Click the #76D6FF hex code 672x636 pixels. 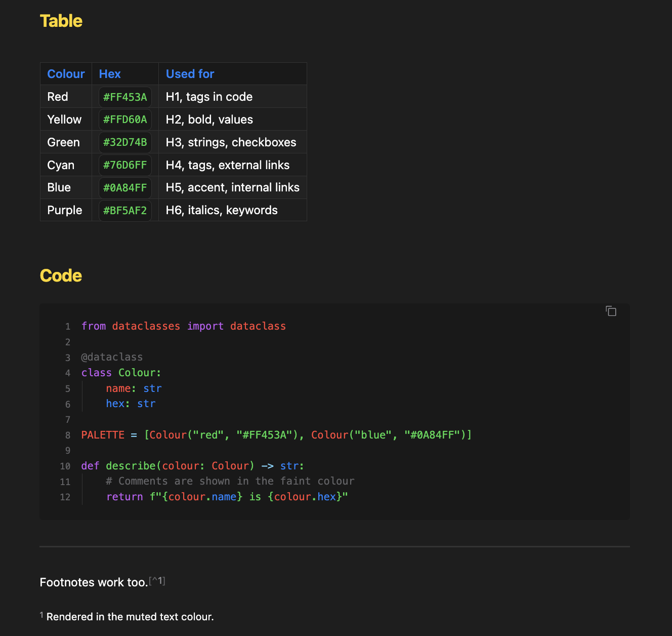pyautogui.click(x=125, y=165)
